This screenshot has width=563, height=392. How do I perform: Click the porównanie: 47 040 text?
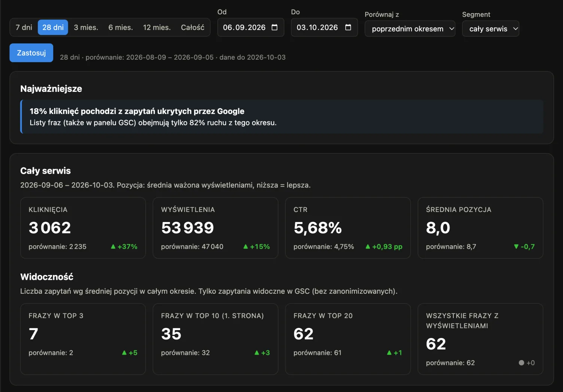192,246
